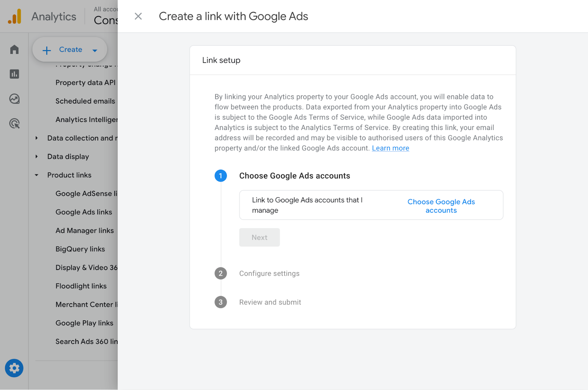Open Floodlight links
The height and width of the screenshot is (390, 588).
[81, 286]
